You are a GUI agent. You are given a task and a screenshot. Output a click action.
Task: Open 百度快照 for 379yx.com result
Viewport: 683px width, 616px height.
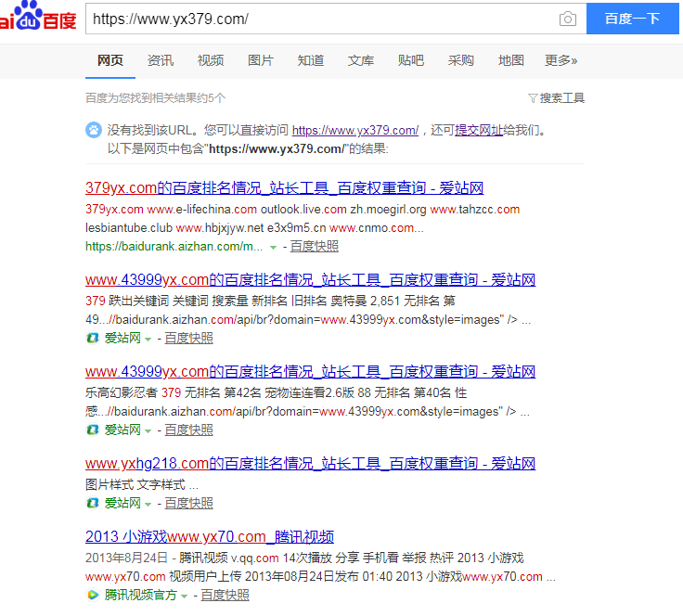pos(314,247)
